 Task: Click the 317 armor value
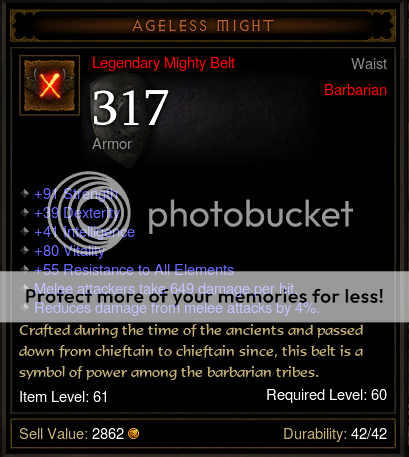pyautogui.click(x=130, y=108)
